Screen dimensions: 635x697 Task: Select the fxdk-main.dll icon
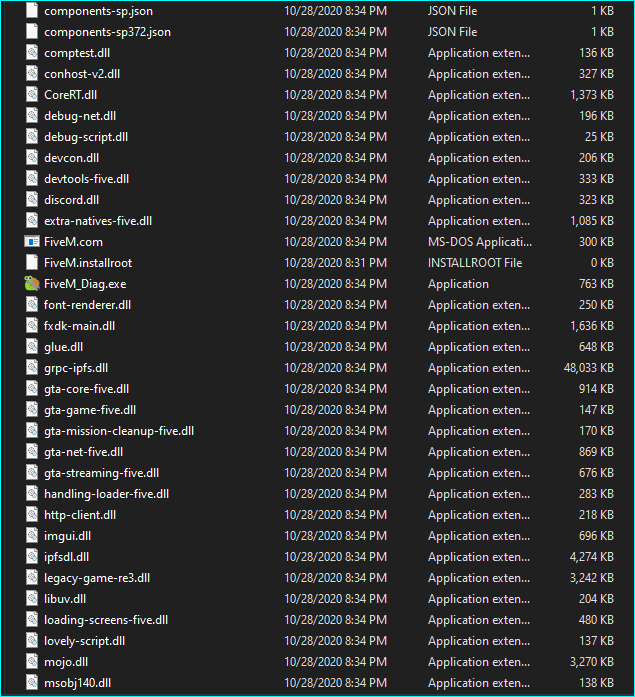coord(32,325)
